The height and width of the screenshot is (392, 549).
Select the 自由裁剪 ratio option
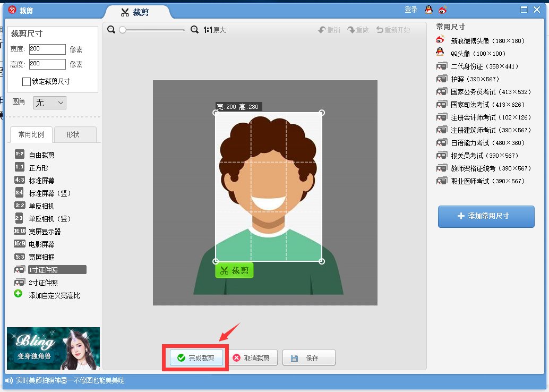[35, 155]
